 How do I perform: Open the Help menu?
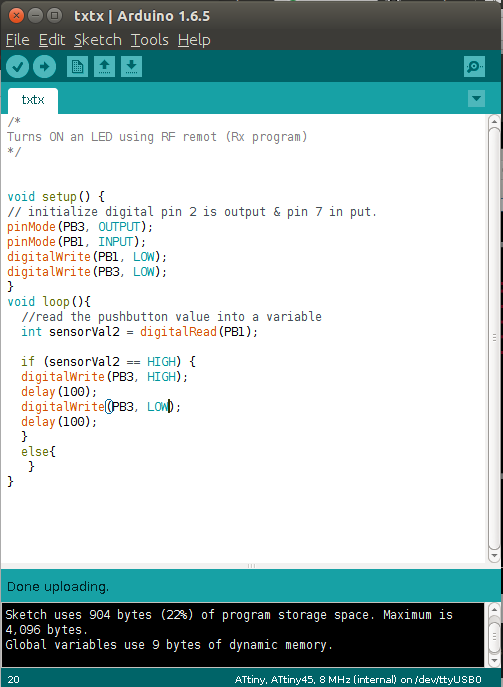point(194,40)
